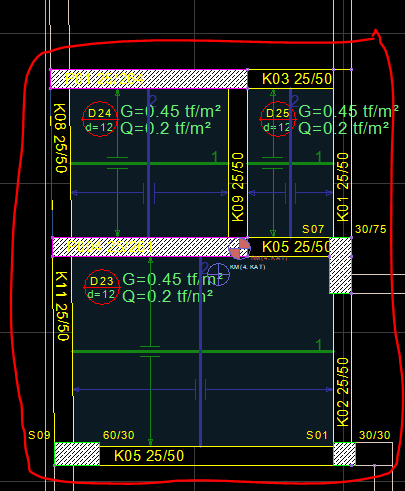The width and height of the screenshot is (405, 491).
Task: Click the red-white mass center symbol
Action: (x=240, y=248)
